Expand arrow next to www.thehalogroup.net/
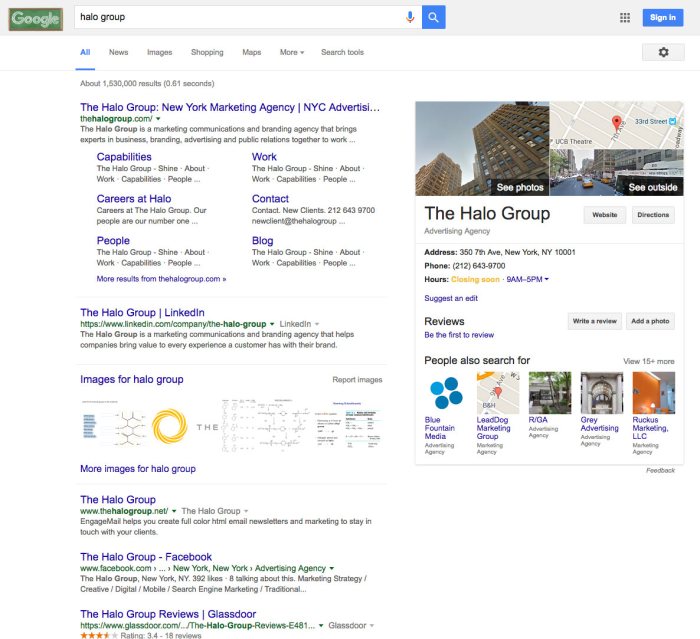Screen dimensions: 700x639 (x=174, y=511)
